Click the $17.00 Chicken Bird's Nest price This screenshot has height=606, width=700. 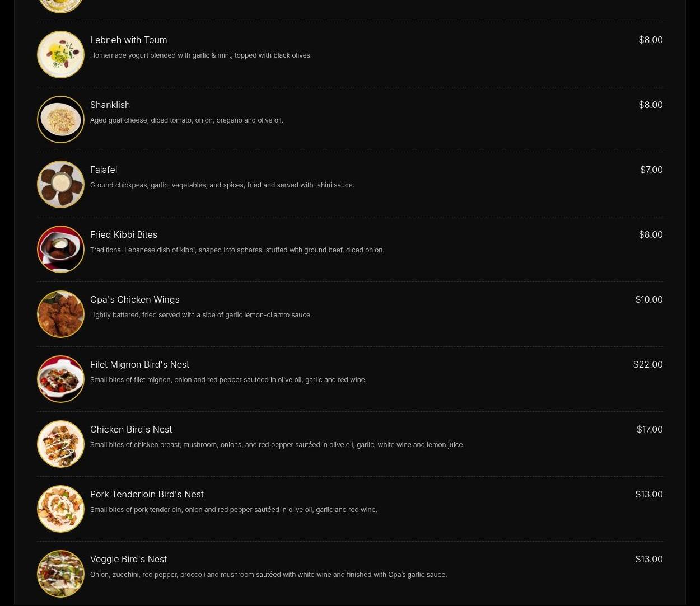[x=650, y=429]
